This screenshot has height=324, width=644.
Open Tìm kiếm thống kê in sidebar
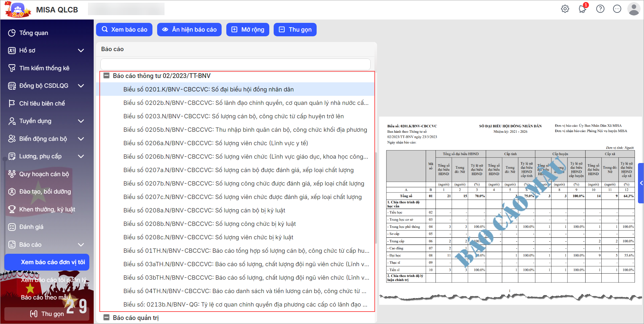[x=44, y=68]
